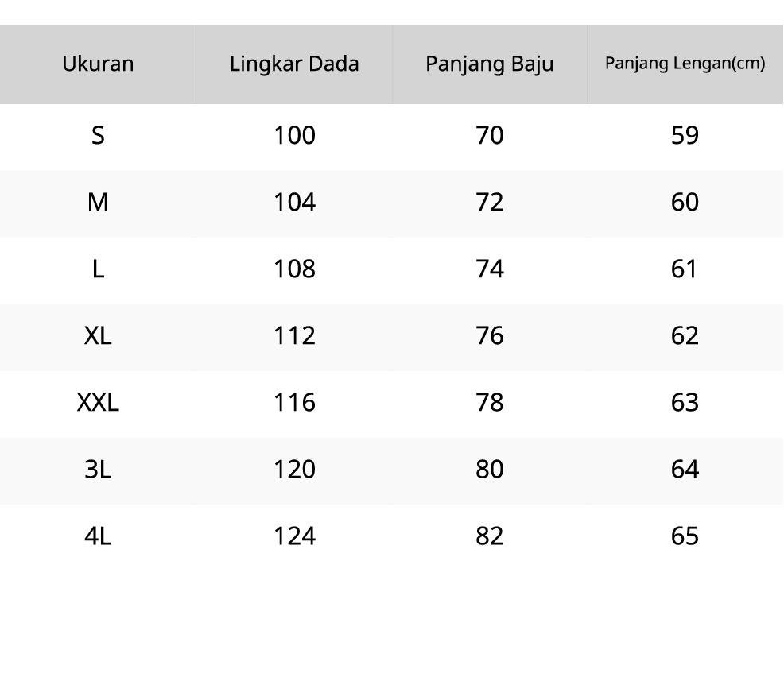Select the size S cell
Image resolution: width=784 pixels, height=673 pixels.
pyautogui.click(x=98, y=136)
